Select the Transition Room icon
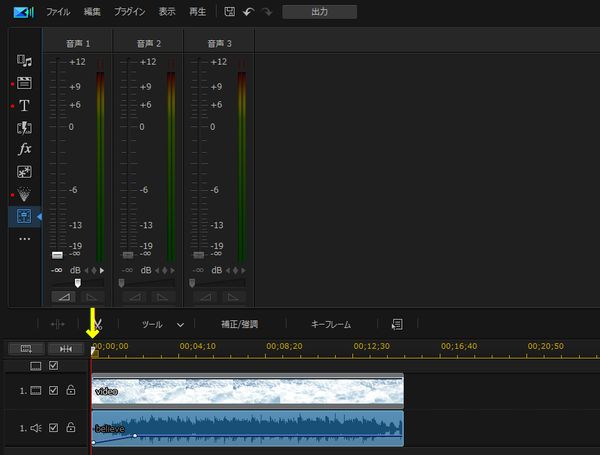600x455 pixels. tap(25, 127)
